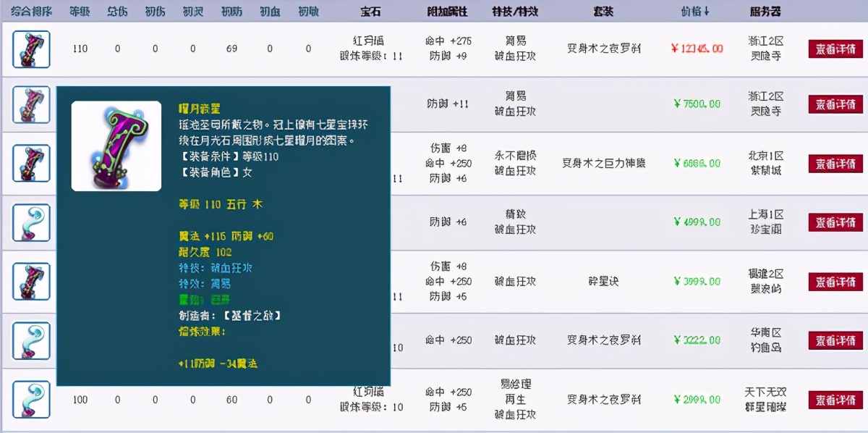Click 查看详情 on the first listing
This screenshot has width=868, height=433.
click(x=834, y=49)
